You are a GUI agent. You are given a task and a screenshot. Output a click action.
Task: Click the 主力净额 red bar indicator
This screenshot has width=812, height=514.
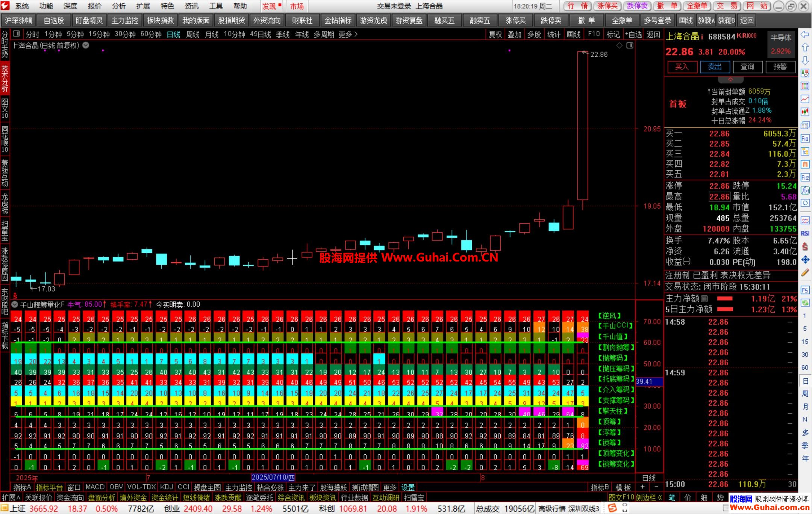[x=725, y=299]
